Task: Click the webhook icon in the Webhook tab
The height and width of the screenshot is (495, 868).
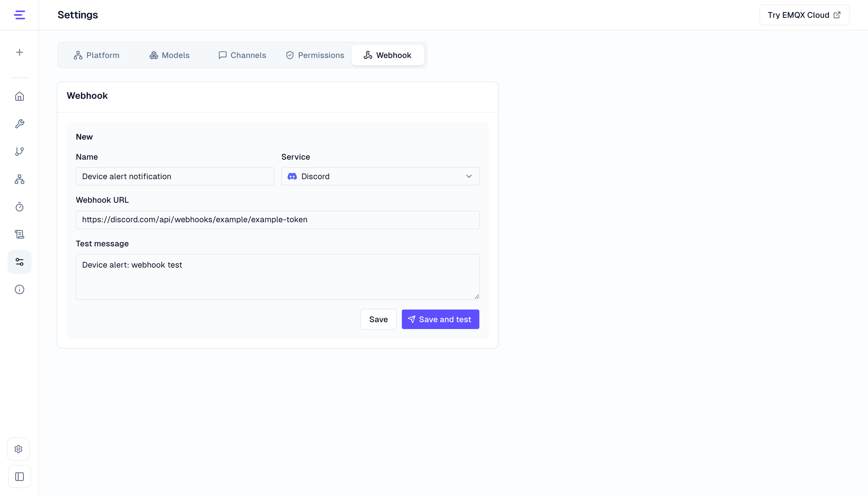Action: (x=368, y=55)
